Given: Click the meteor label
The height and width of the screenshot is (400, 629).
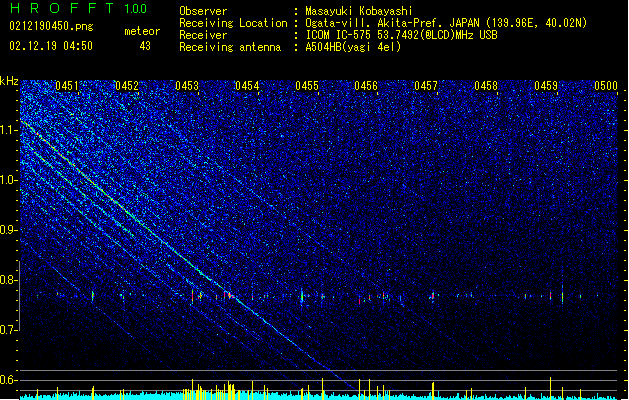Looking at the screenshot, I should (142, 31).
